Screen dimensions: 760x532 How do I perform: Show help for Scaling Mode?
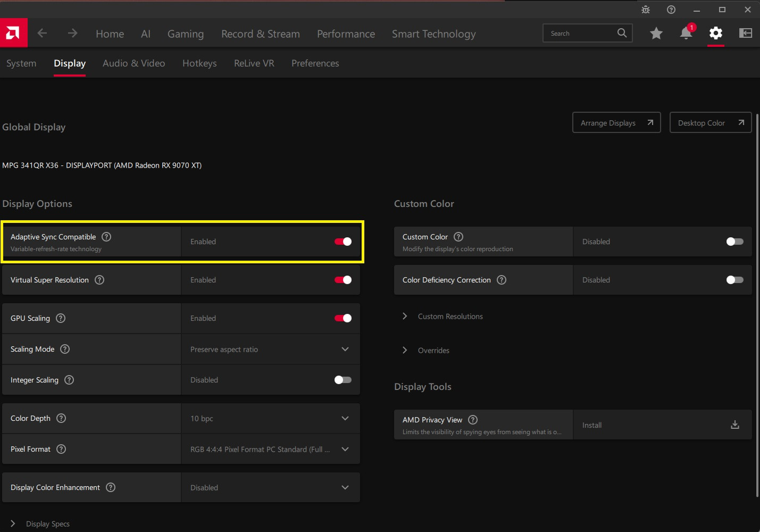[x=65, y=349]
